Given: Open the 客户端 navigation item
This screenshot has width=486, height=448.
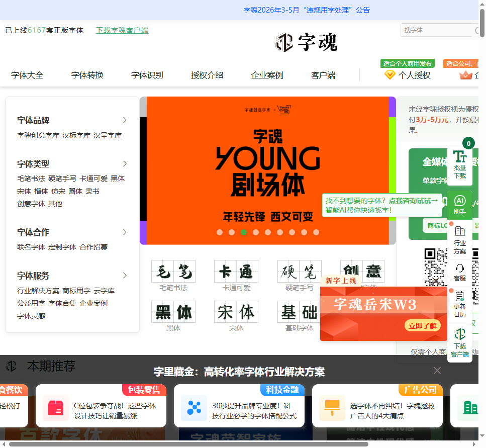Looking at the screenshot, I should pyautogui.click(x=323, y=75).
